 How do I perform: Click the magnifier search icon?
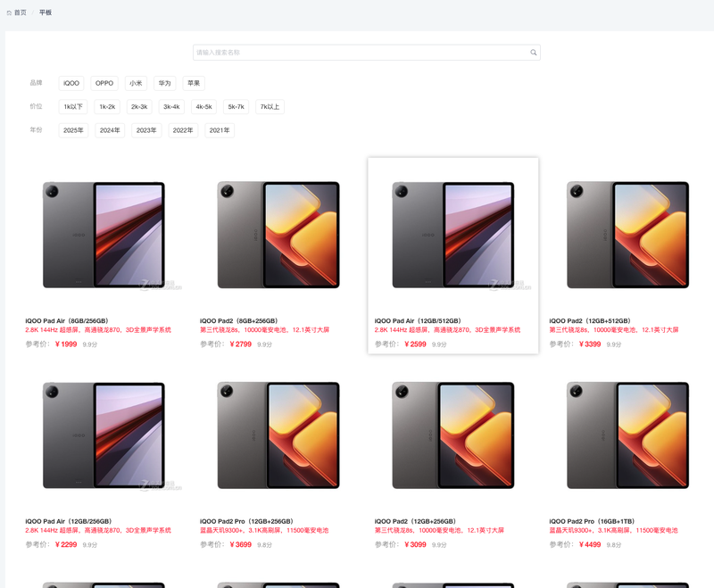(x=533, y=53)
